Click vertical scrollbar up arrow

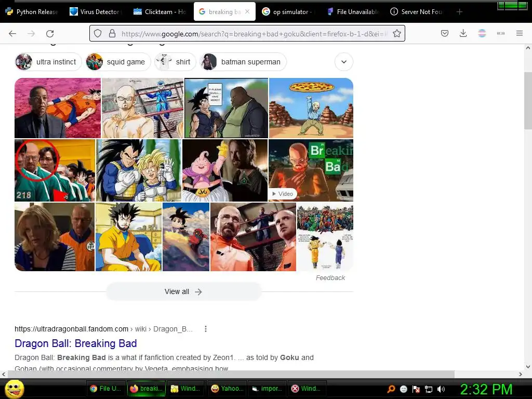528,48
